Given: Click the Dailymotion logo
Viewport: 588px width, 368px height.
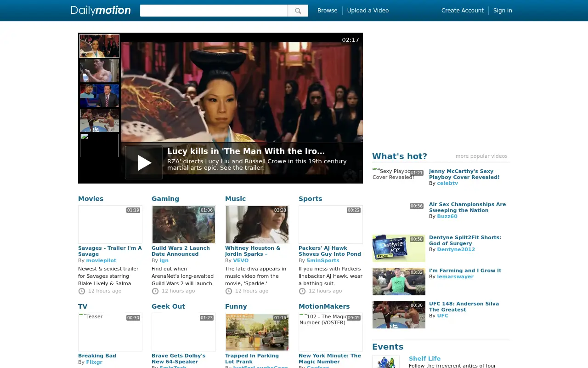Looking at the screenshot, I should point(101,10).
